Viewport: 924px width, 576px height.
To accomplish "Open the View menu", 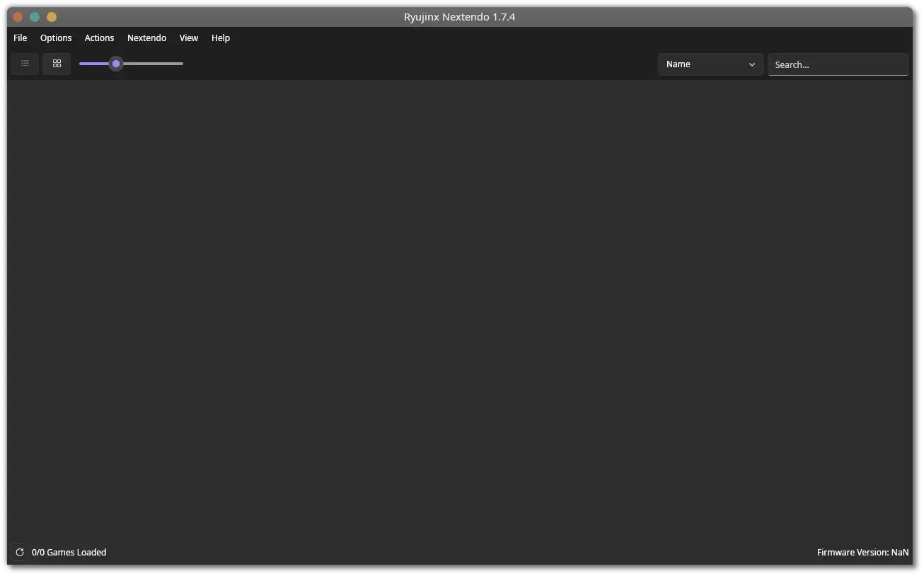I will (189, 38).
